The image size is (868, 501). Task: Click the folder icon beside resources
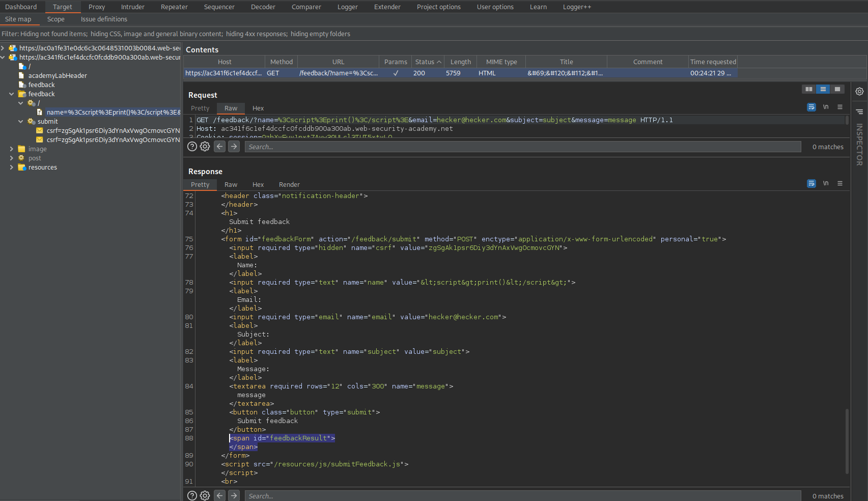tap(21, 168)
